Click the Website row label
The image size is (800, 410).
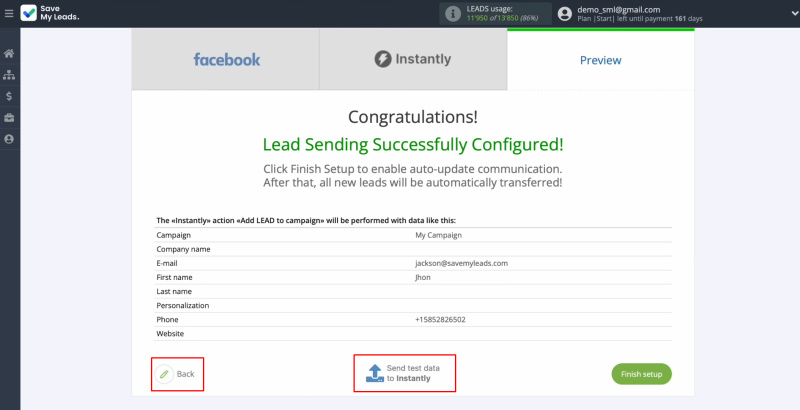170,334
